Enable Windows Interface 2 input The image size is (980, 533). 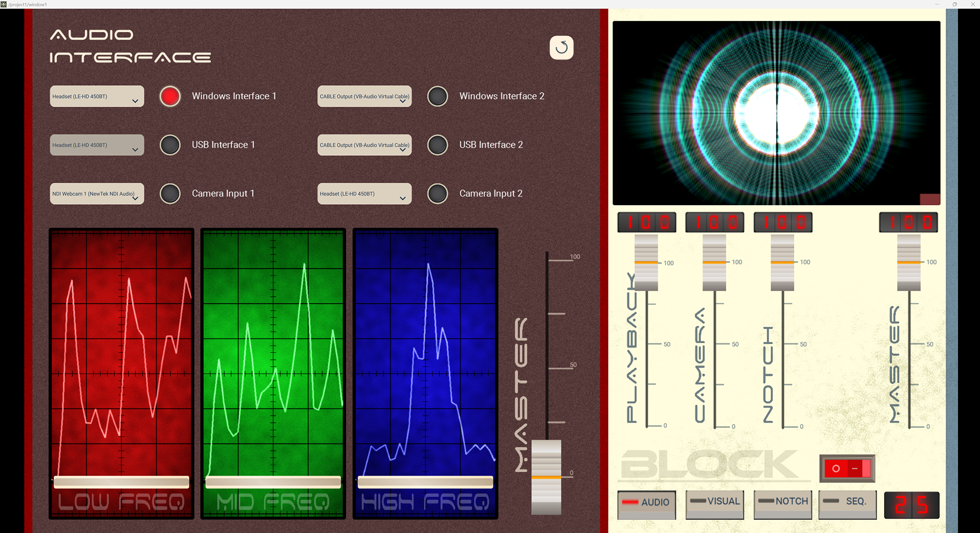point(437,96)
